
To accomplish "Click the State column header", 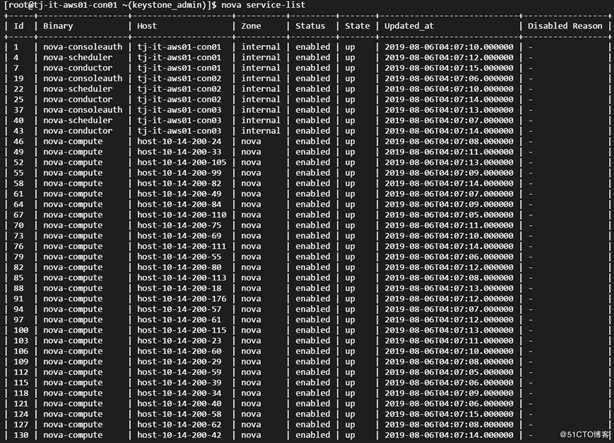I will pos(357,26).
